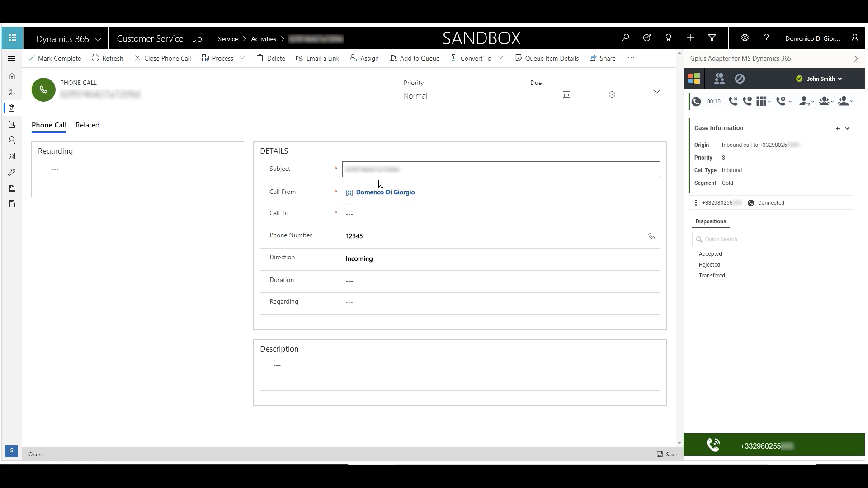Open the Due time clock picker
This screenshot has width=868, height=488.
612,94
